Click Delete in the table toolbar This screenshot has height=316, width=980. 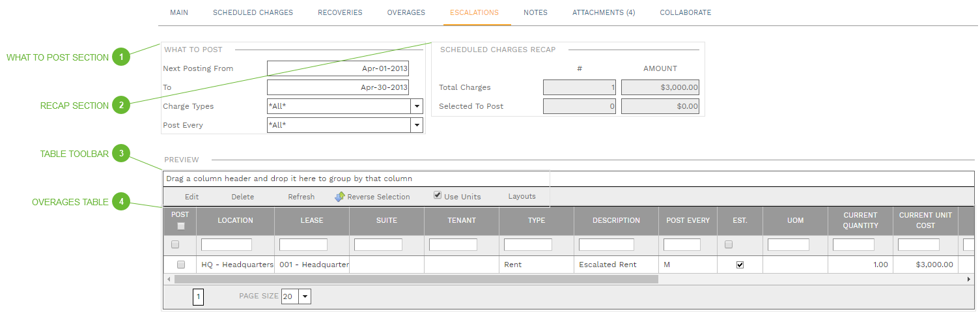[243, 197]
